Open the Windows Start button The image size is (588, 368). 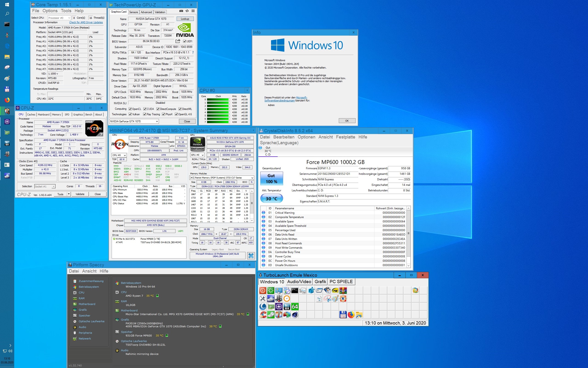pyautogui.click(x=7, y=5)
